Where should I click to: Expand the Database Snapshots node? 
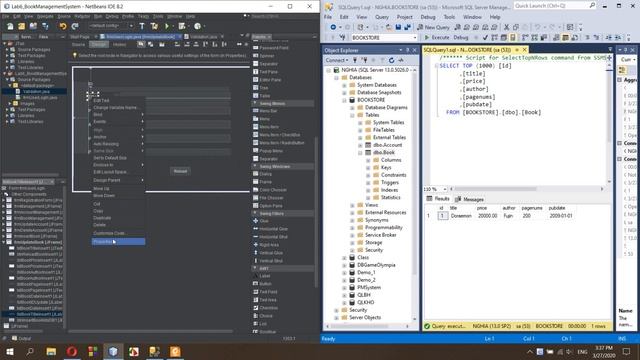[x=344, y=93]
